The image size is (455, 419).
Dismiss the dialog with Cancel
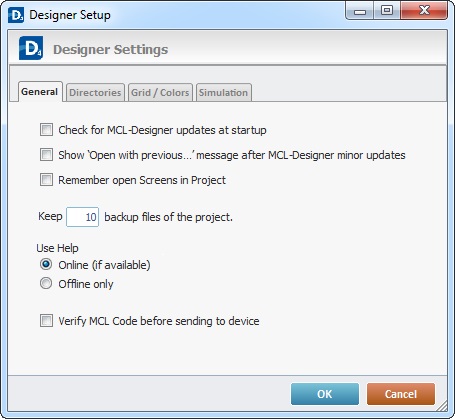401,394
